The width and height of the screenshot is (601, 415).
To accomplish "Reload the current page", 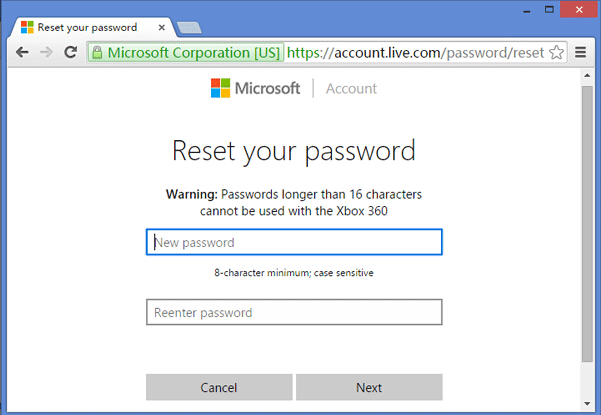I will point(70,51).
